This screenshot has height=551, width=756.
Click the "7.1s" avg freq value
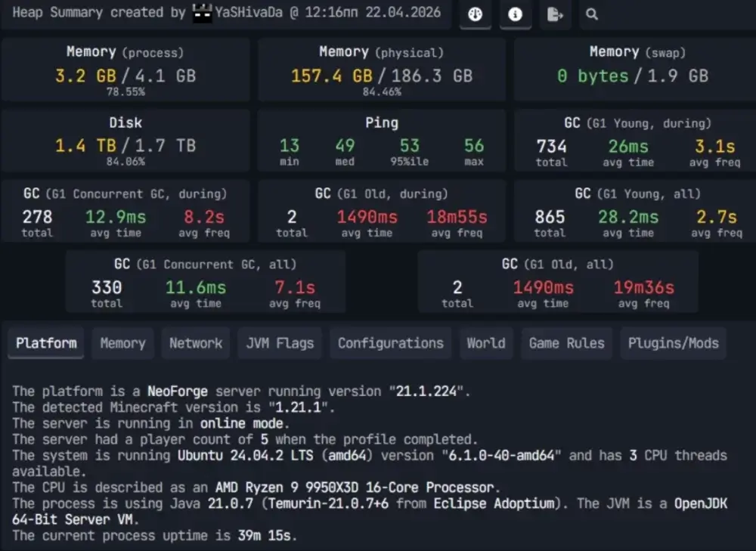295,287
